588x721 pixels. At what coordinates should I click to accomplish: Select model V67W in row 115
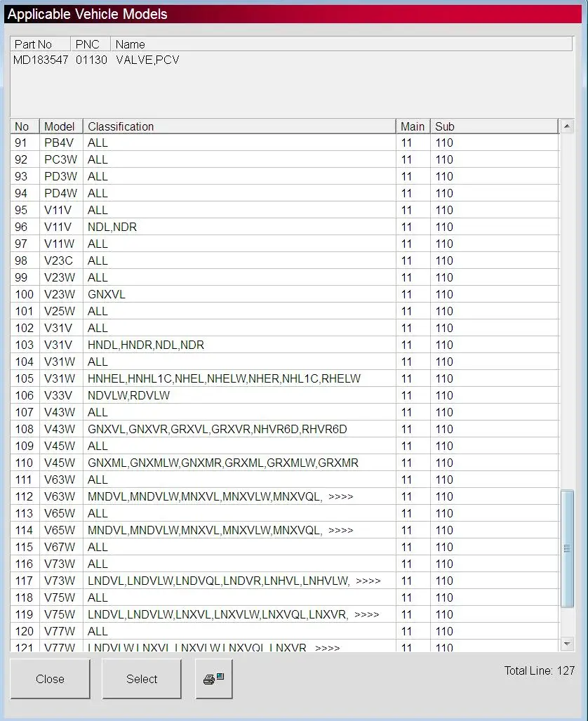pyautogui.click(x=60, y=548)
